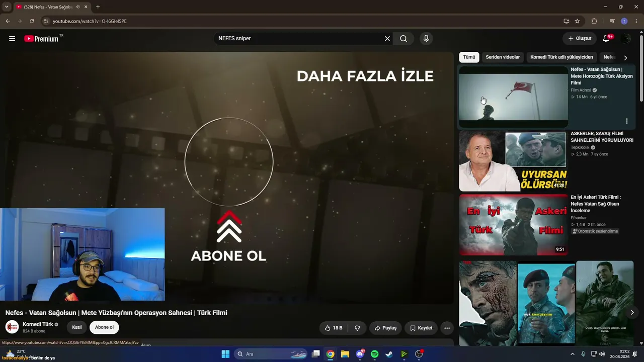This screenshot has height=362, width=644.
Task: Open Task View on taskbar
Action: point(315,354)
